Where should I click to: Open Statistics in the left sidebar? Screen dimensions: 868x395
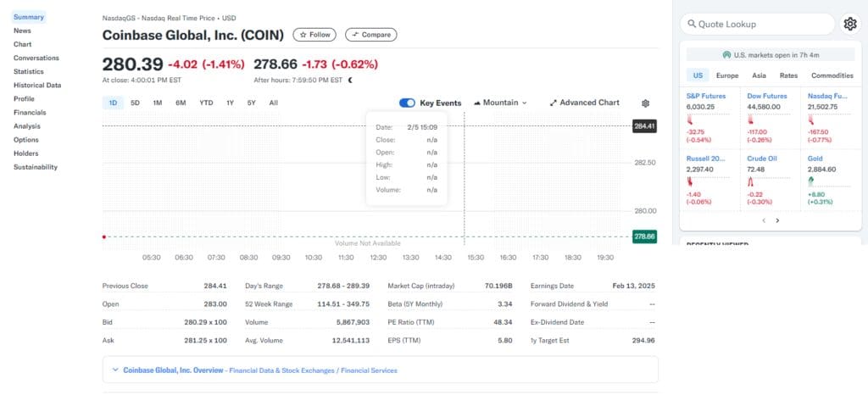coord(28,71)
